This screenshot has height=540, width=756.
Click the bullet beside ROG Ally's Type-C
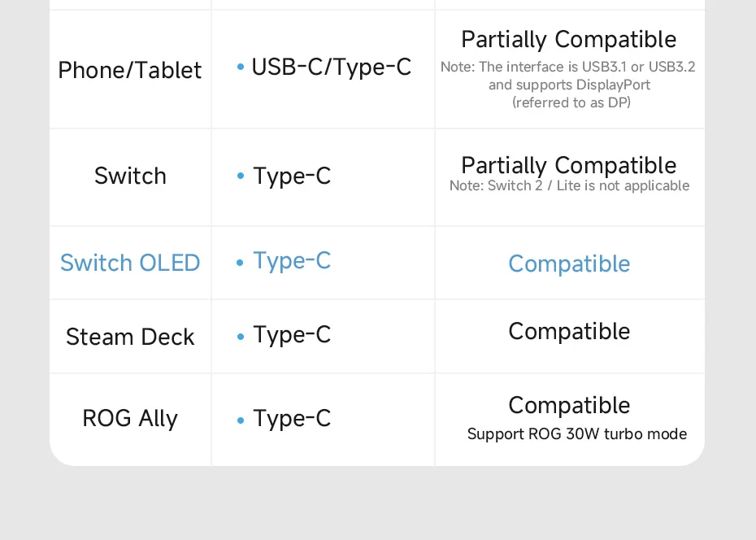pyautogui.click(x=241, y=420)
